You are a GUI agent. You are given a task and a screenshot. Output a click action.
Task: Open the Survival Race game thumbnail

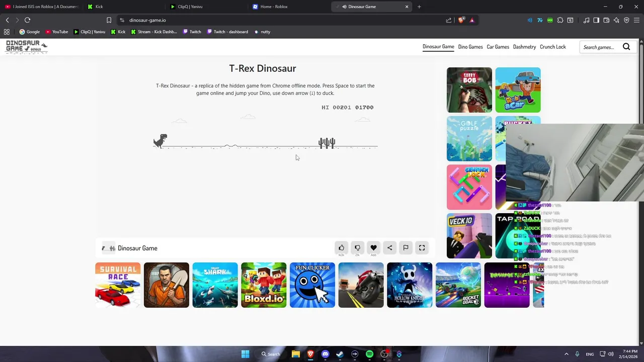click(118, 285)
